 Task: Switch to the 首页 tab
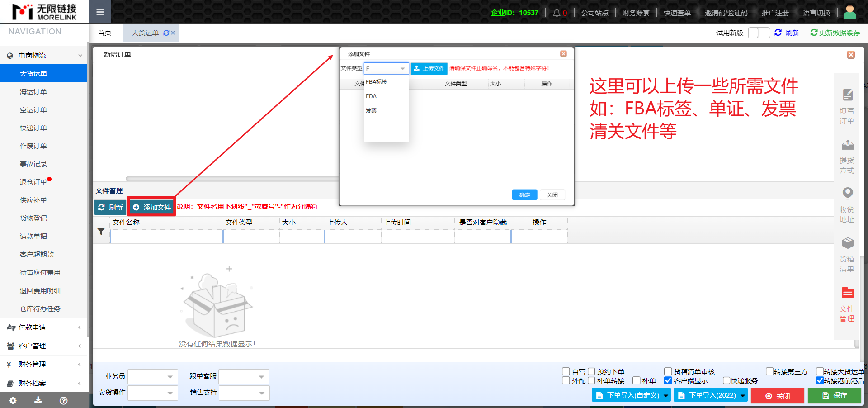[104, 33]
